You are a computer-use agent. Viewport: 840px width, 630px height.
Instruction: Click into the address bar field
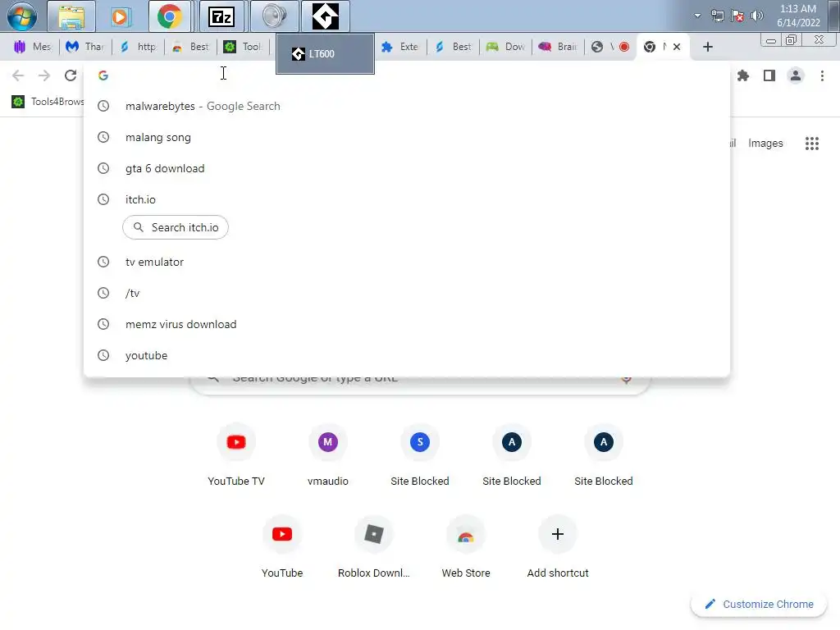[x=407, y=75]
